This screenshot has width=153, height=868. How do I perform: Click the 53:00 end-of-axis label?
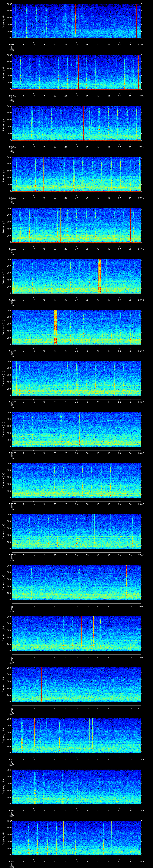[x=141, y=351]
